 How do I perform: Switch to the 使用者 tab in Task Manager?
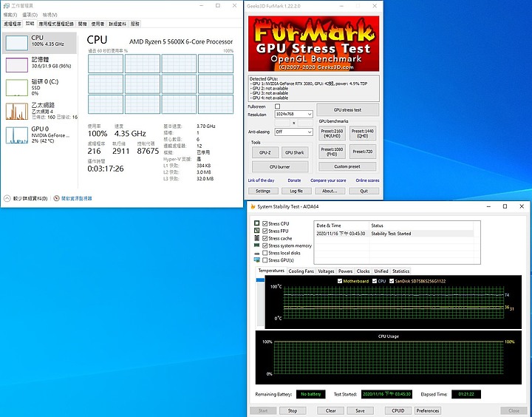(98, 24)
